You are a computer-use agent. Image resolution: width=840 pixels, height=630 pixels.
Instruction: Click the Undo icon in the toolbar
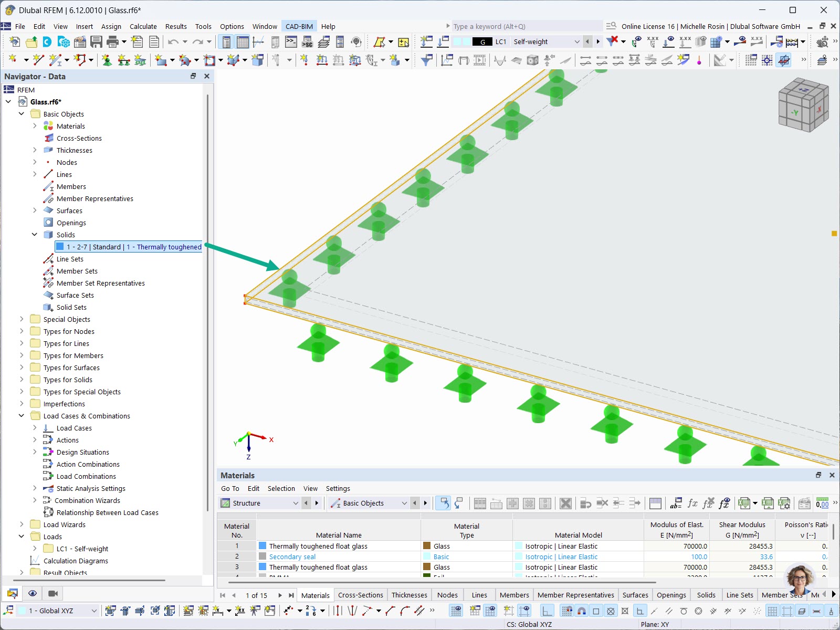[173, 42]
